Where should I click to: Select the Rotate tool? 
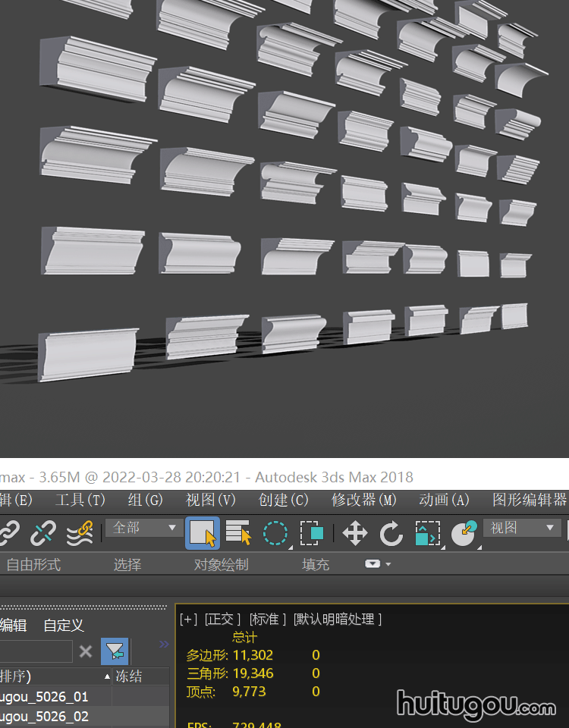(391, 533)
